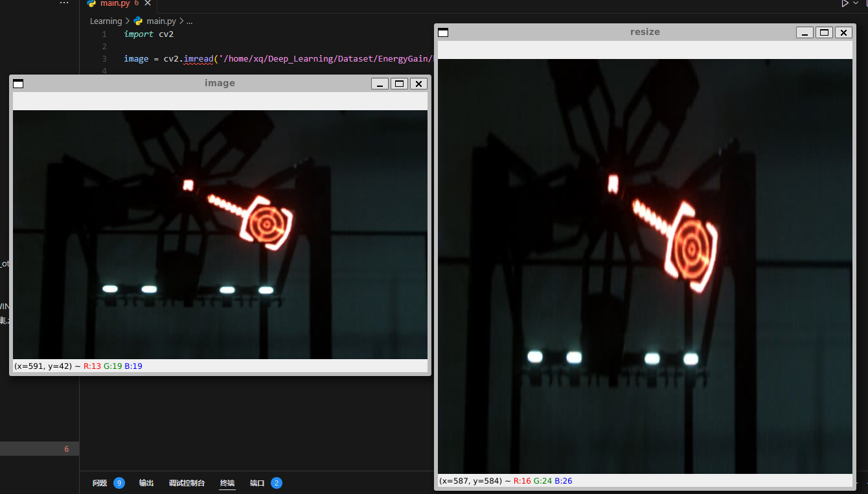This screenshot has height=494, width=868.
Task: Maximize the resize window
Action: click(825, 32)
